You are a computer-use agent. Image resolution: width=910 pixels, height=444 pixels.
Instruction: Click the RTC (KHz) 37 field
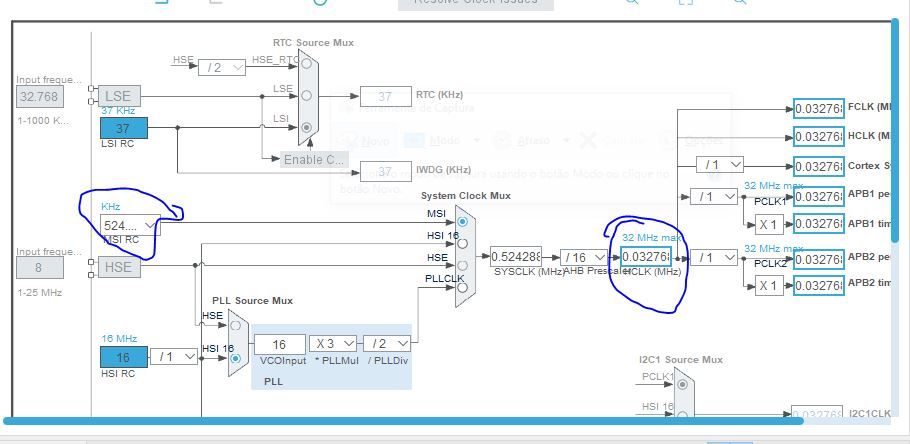point(385,96)
